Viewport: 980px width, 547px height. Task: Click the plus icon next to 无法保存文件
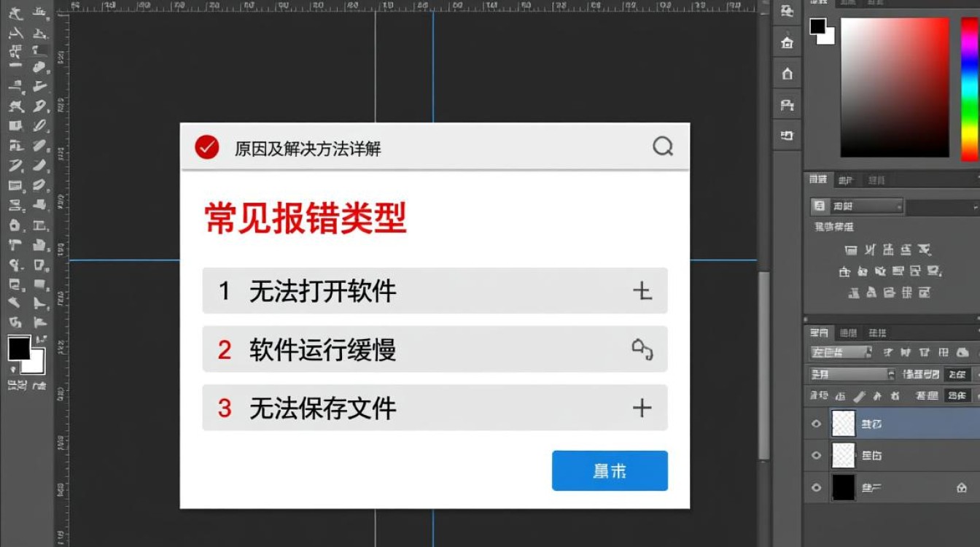(x=641, y=408)
